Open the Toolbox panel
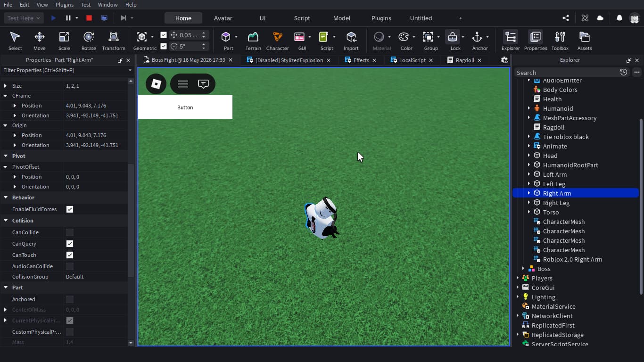 tap(560, 41)
